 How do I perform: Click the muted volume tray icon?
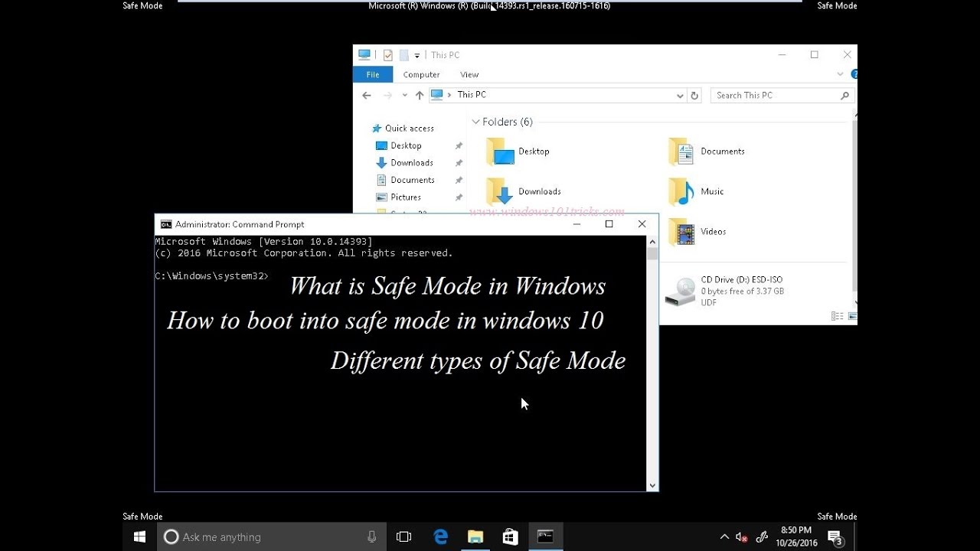tap(741, 537)
